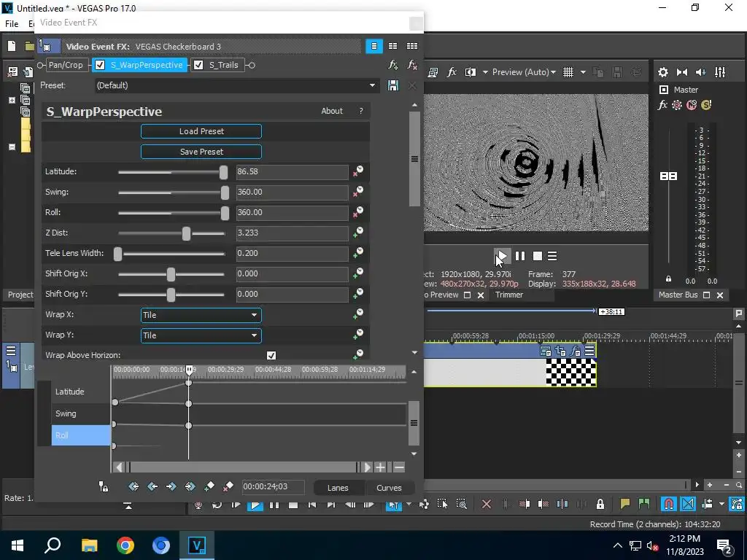Toggle S_WarpPerspective effect checkbox
747x560 pixels.
point(100,65)
